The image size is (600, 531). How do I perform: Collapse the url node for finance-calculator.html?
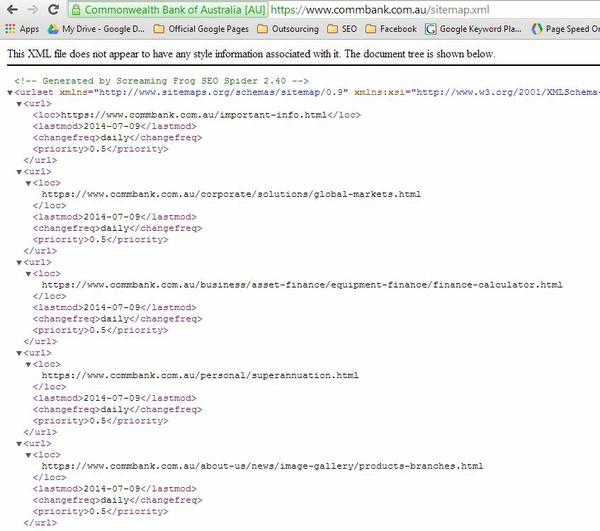pos(19,262)
